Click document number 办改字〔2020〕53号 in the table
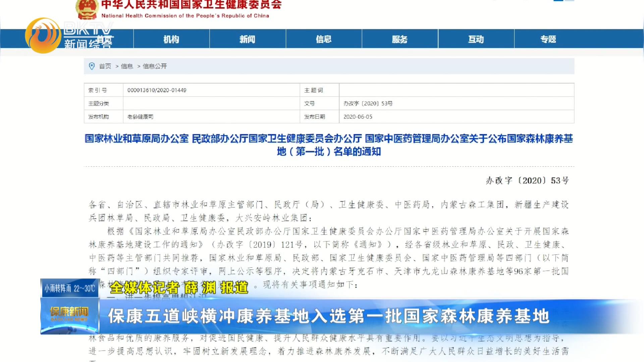This screenshot has width=644, height=362. click(x=368, y=104)
